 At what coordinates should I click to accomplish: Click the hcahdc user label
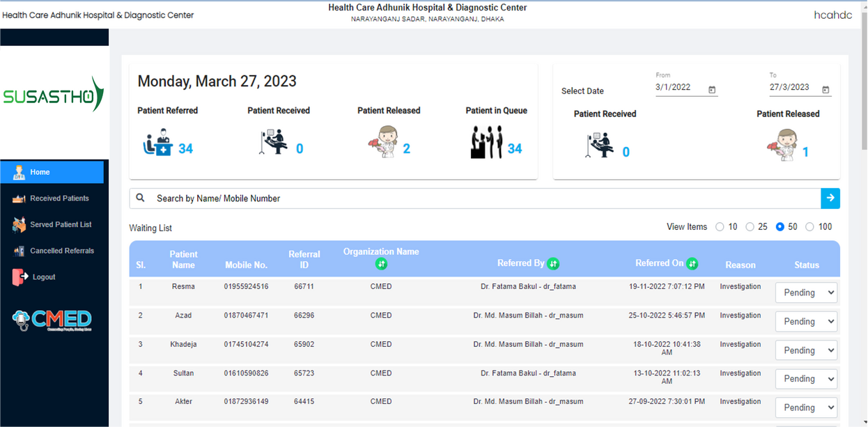tap(832, 15)
